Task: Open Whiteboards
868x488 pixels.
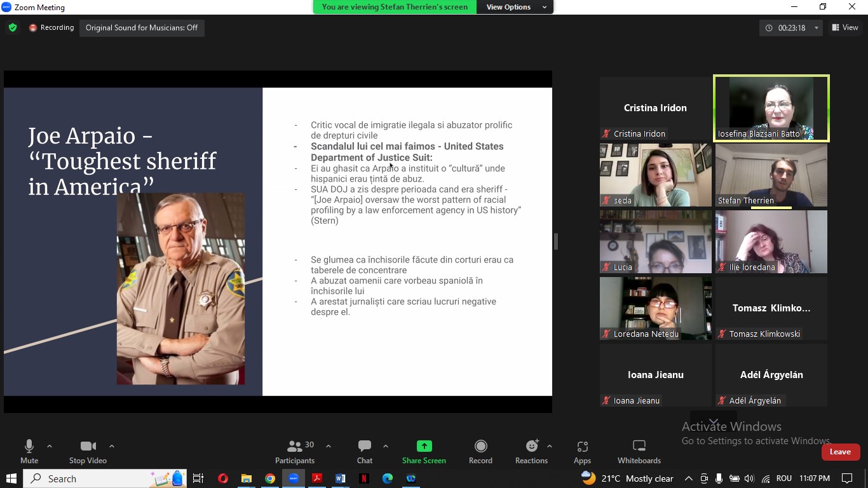Action: tap(639, 452)
